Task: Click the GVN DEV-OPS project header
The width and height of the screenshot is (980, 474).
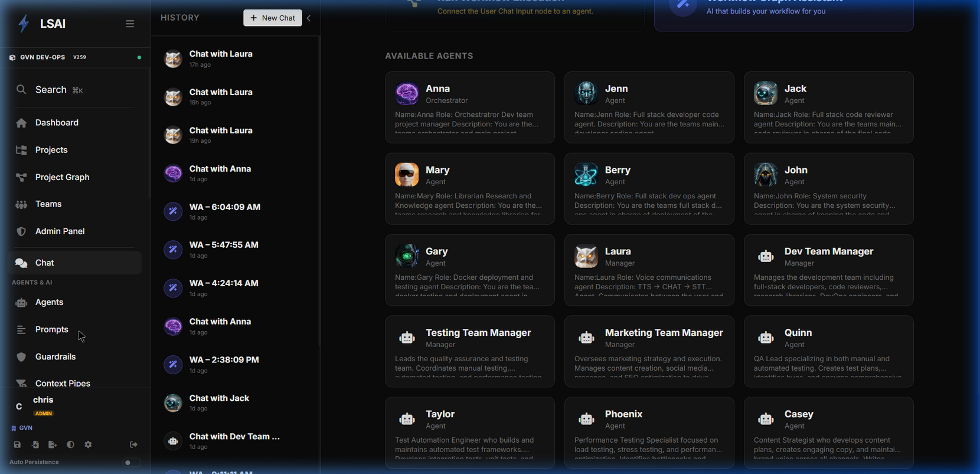Action: click(x=75, y=57)
